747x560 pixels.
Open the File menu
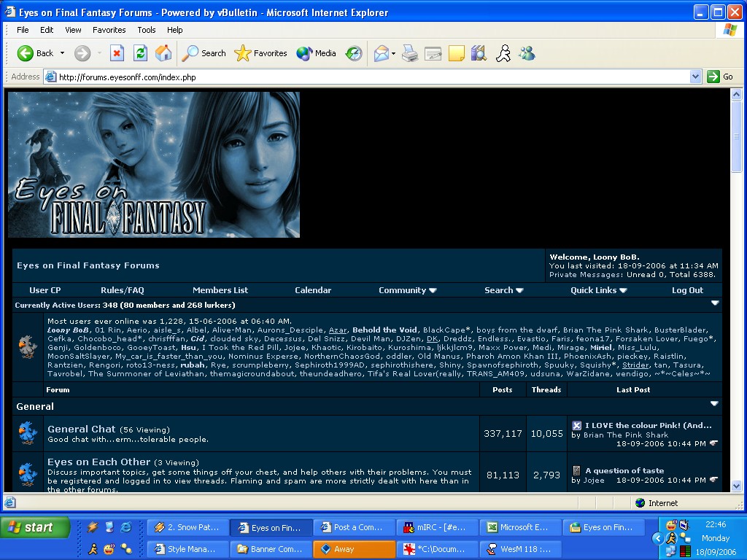(x=23, y=30)
